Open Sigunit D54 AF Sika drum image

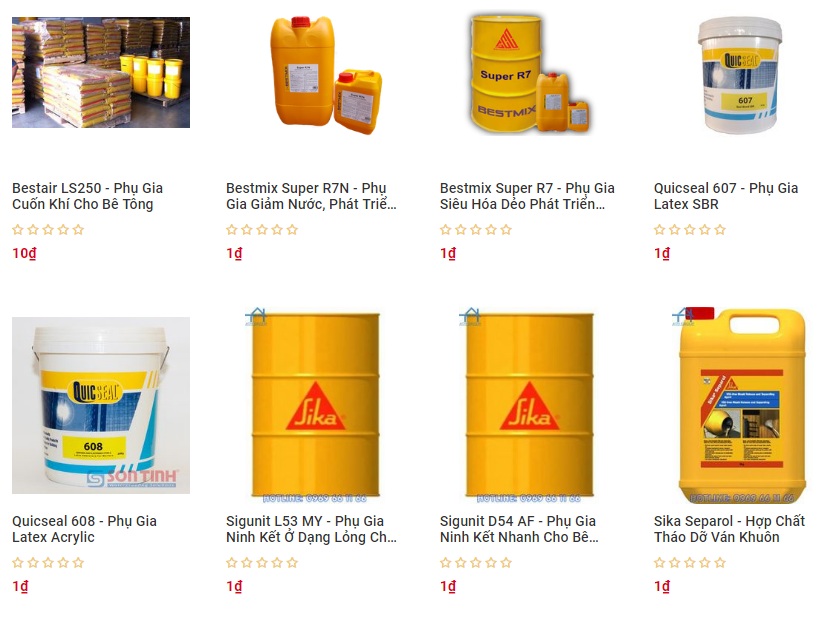click(529, 405)
